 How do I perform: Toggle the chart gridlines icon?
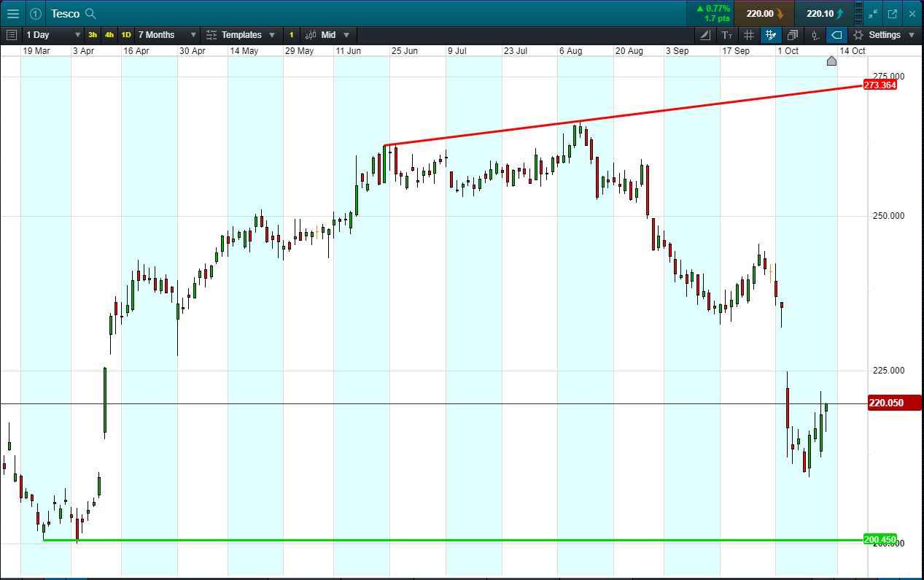(749, 35)
